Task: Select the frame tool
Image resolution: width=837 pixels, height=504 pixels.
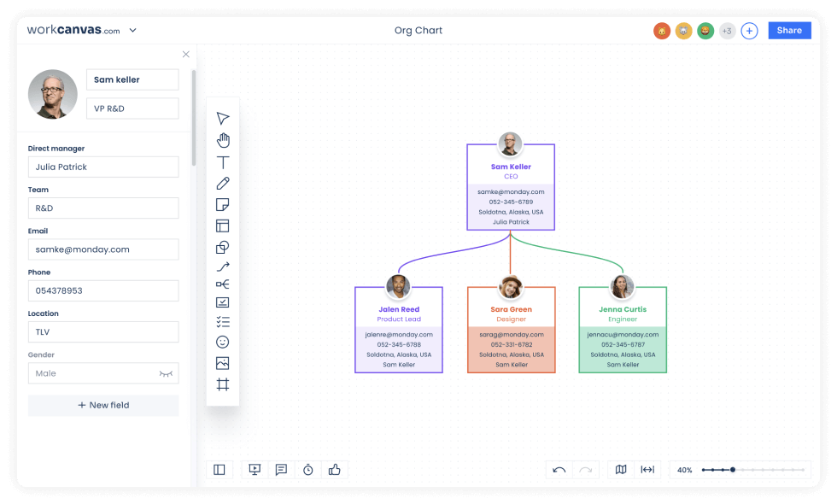Action: coord(223,384)
